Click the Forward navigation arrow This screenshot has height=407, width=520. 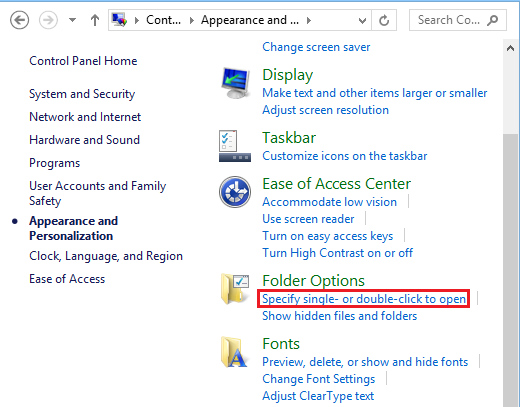[x=48, y=20]
